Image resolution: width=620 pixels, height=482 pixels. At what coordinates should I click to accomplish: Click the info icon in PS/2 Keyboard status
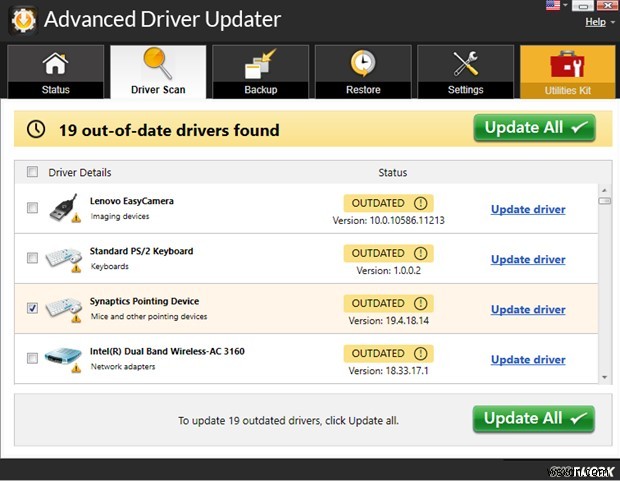coord(420,253)
